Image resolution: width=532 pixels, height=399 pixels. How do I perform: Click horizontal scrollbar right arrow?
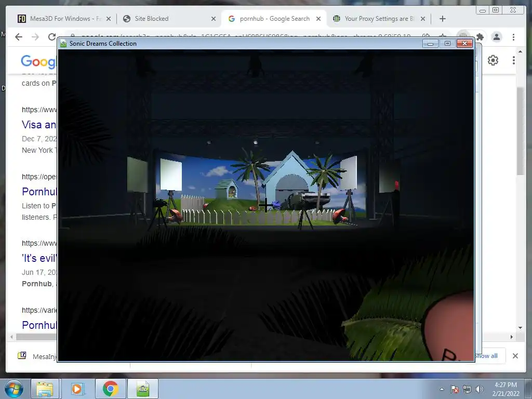click(512, 337)
